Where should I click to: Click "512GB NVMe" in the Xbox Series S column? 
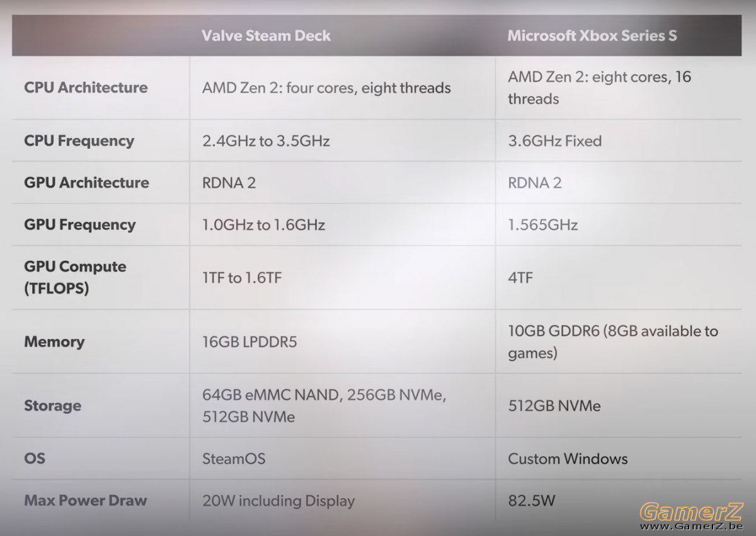coord(554,406)
